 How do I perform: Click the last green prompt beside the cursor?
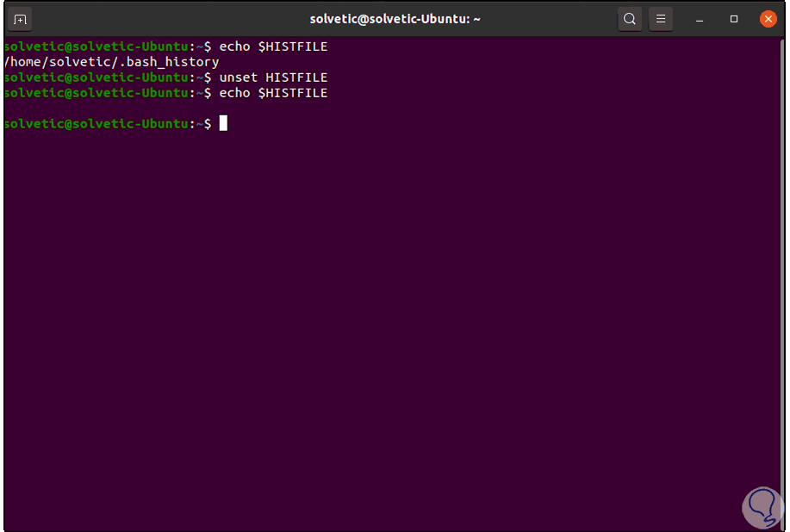pos(95,124)
